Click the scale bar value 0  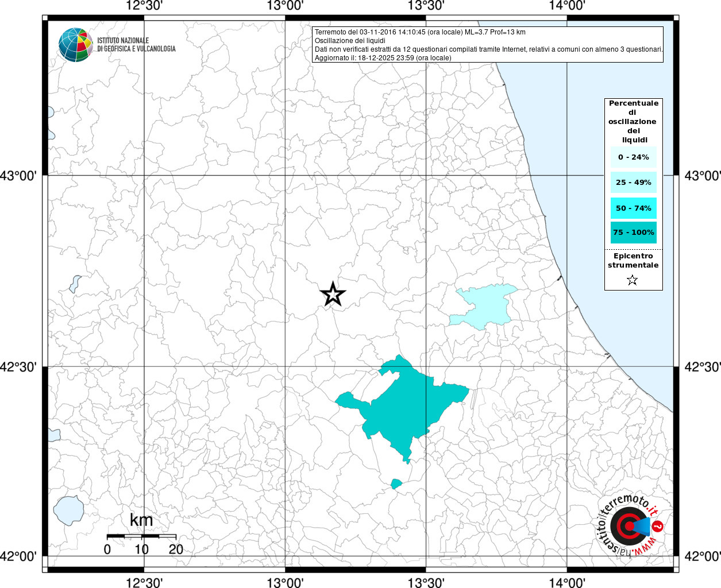pos(107,549)
